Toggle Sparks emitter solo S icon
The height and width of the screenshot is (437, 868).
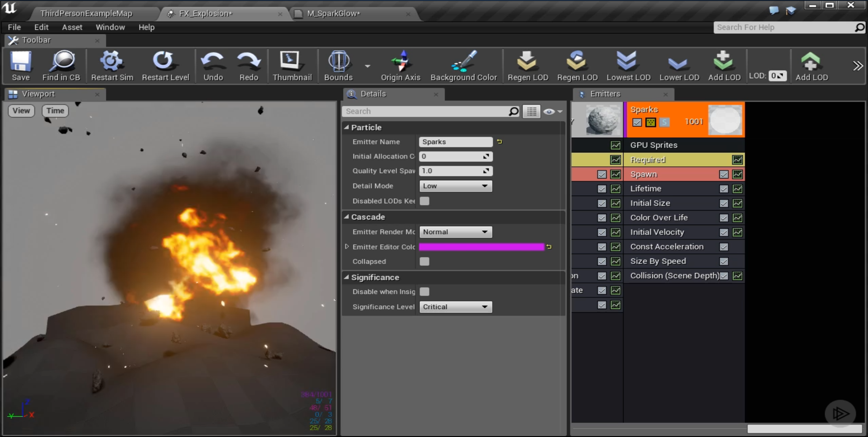(664, 122)
